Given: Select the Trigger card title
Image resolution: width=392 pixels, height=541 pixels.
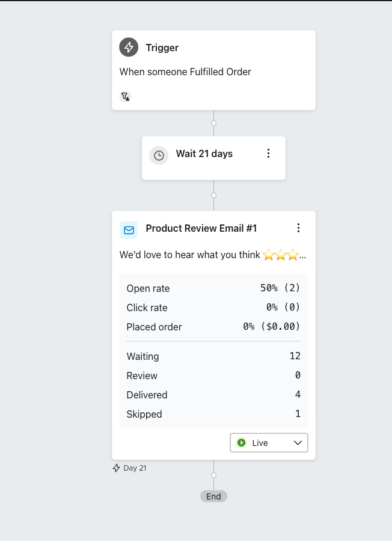Looking at the screenshot, I should 162,48.
